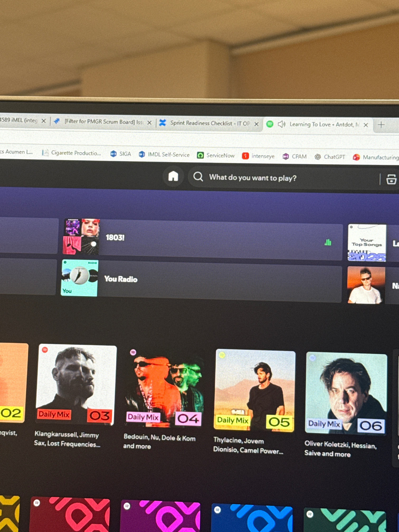This screenshot has width=399, height=532.
Task: Open Your Top Songs 2025 cover
Action: (367, 243)
